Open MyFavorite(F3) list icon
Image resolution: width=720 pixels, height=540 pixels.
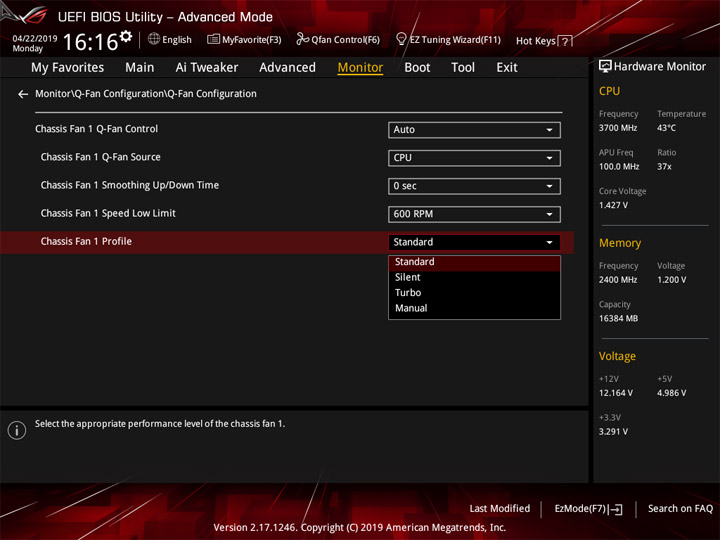213,39
